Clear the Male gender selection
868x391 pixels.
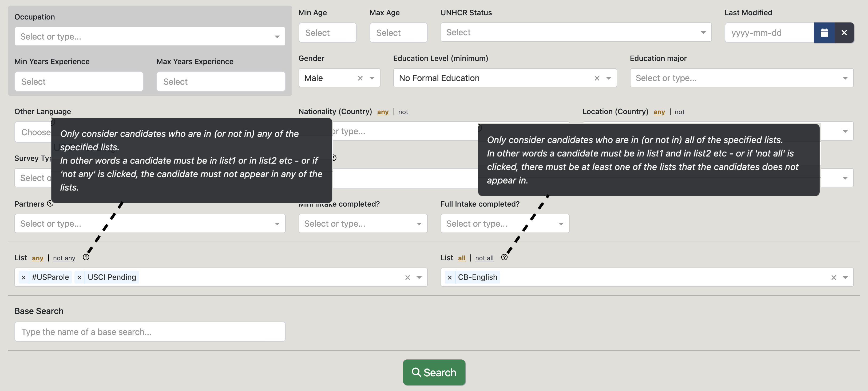[360, 78]
